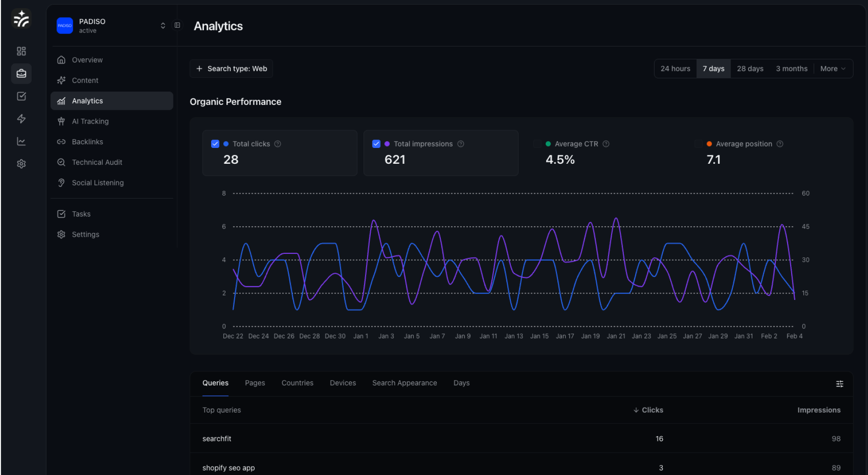This screenshot has height=475, width=868.
Task: Open table filter settings icon
Action: [840, 384]
